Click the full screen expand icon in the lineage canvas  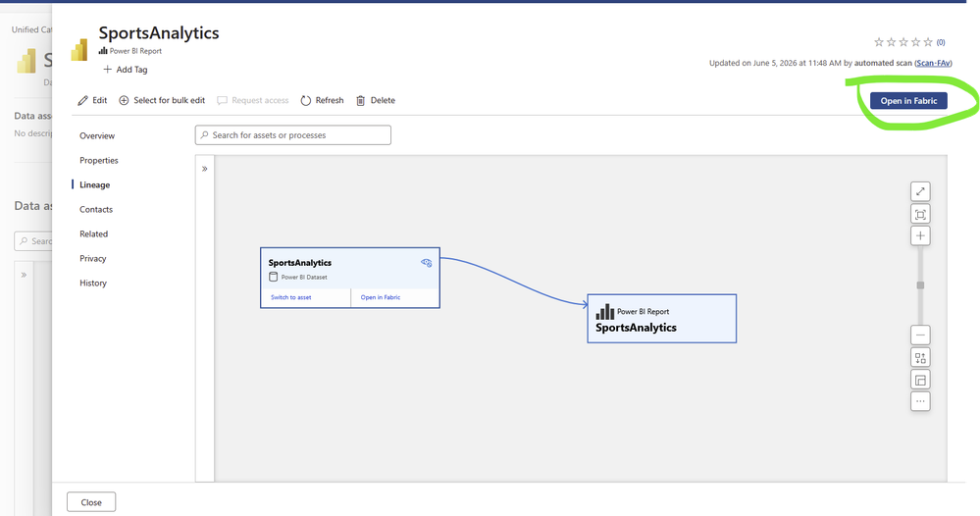click(x=920, y=191)
